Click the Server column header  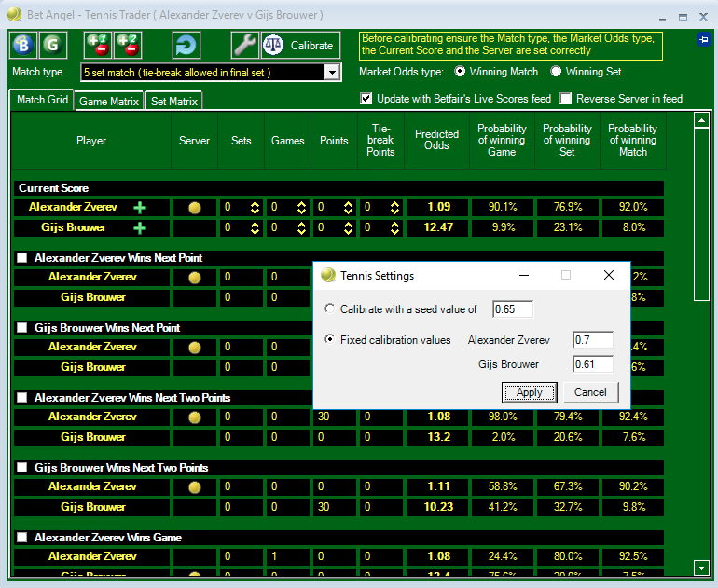(194, 140)
